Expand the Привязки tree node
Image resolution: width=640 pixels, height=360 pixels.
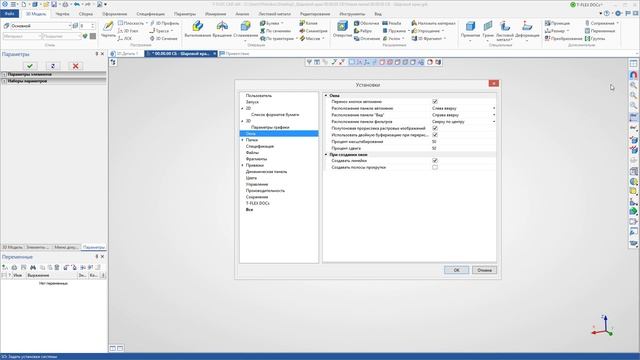coord(242,165)
